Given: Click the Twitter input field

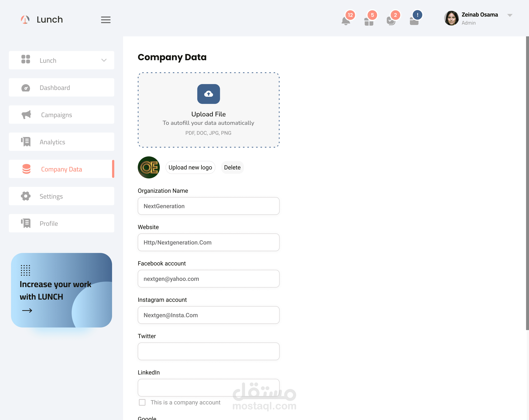Looking at the screenshot, I should (x=208, y=351).
